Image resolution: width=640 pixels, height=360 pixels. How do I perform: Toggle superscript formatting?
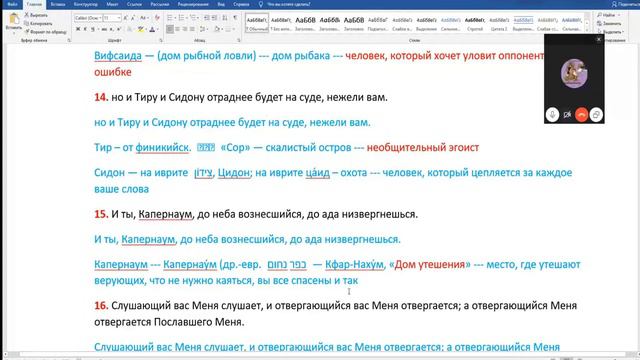pos(118,29)
